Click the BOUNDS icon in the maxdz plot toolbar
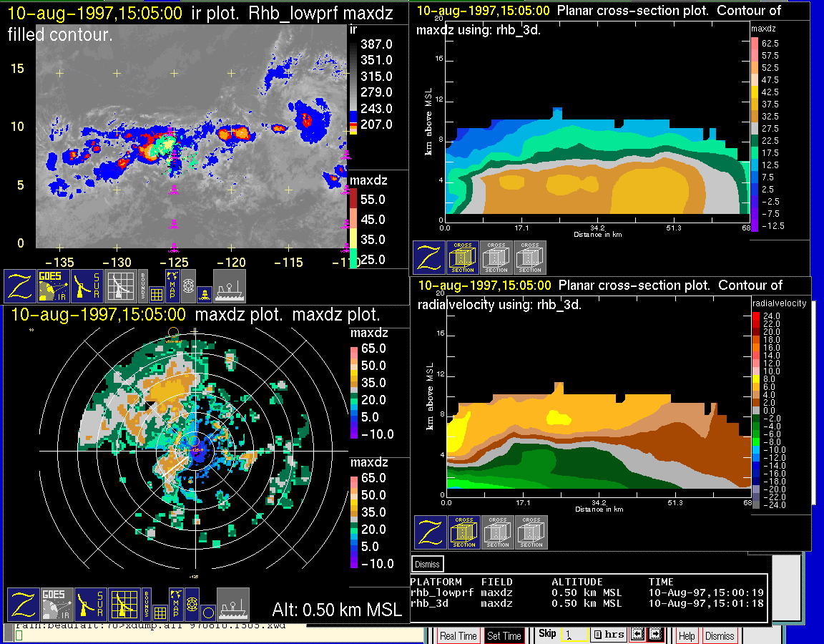Image resolution: width=824 pixels, height=644 pixels. tap(147, 605)
